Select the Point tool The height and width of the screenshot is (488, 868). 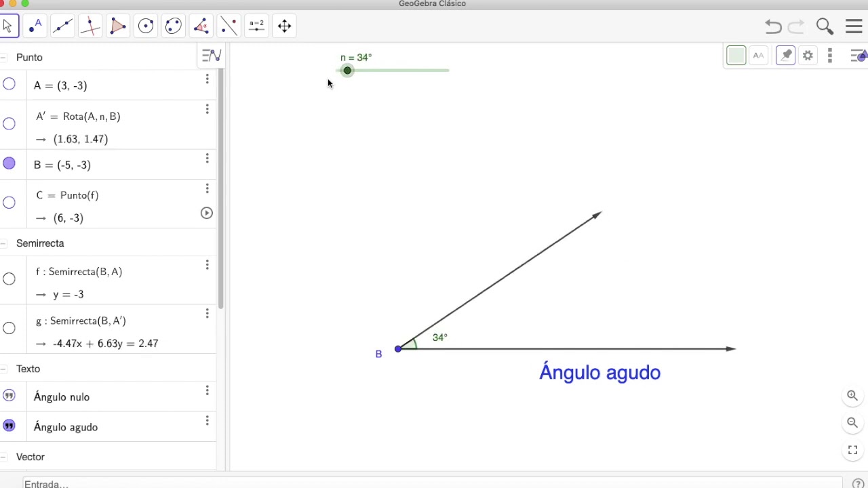click(35, 26)
